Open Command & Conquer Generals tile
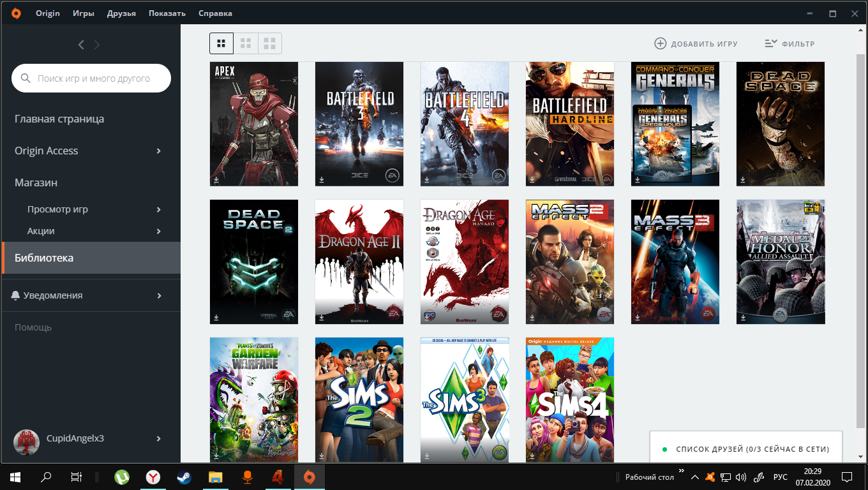868x490 pixels. [675, 124]
